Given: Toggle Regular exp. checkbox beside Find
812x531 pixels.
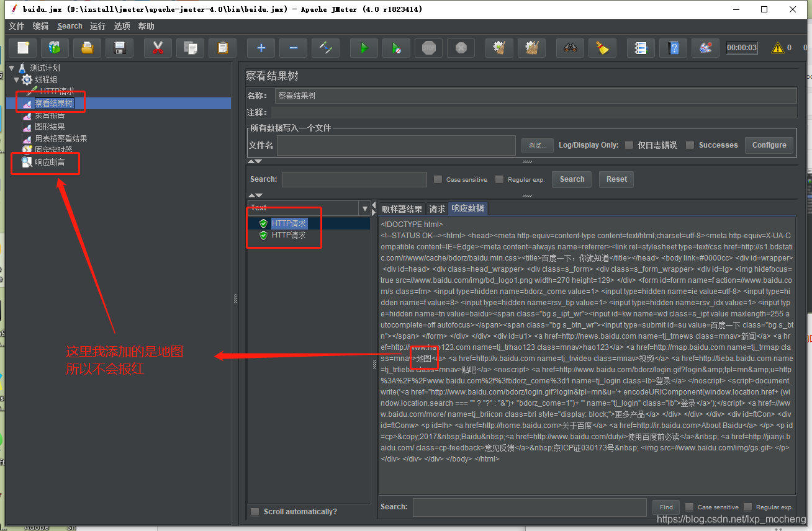Looking at the screenshot, I should [748, 507].
